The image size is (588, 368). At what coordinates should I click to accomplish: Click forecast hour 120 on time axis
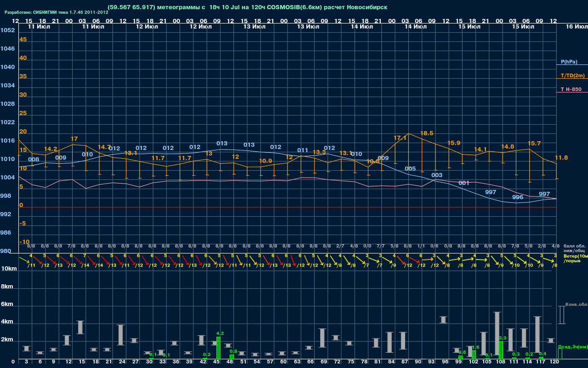point(554,362)
